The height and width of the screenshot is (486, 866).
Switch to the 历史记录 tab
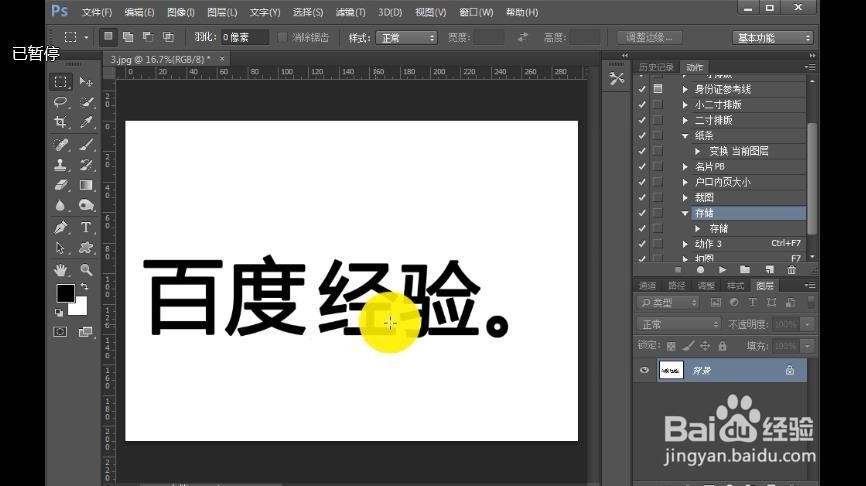(656, 67)
